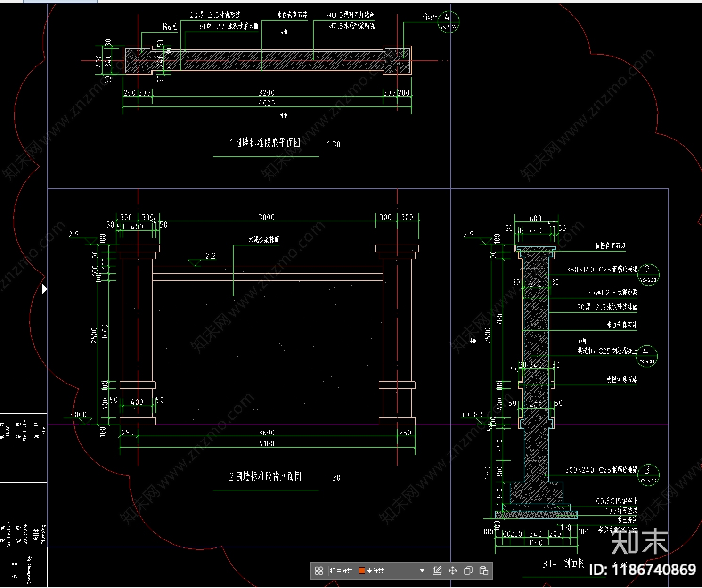Click the 标注分类 label in the toolbar
Image resolution: width=702 pixels, height=588 pixels.
point(341,571)
